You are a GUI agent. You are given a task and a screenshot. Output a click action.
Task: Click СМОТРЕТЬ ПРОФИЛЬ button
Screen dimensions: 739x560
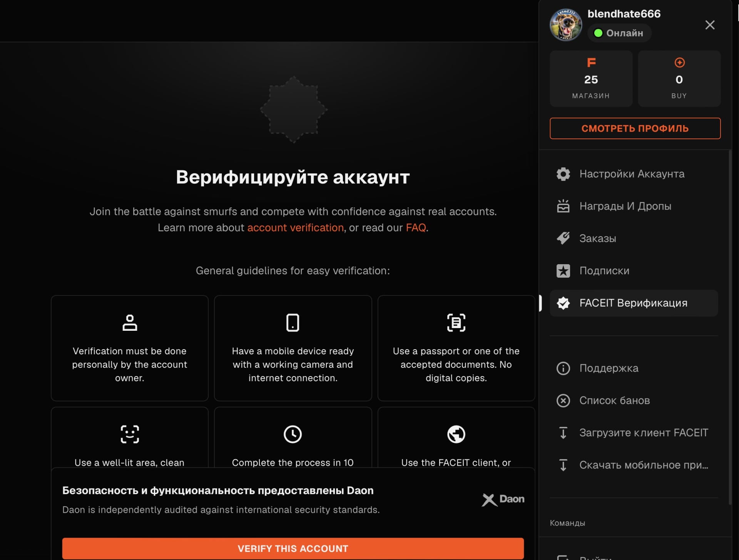(x=635, y=128)
